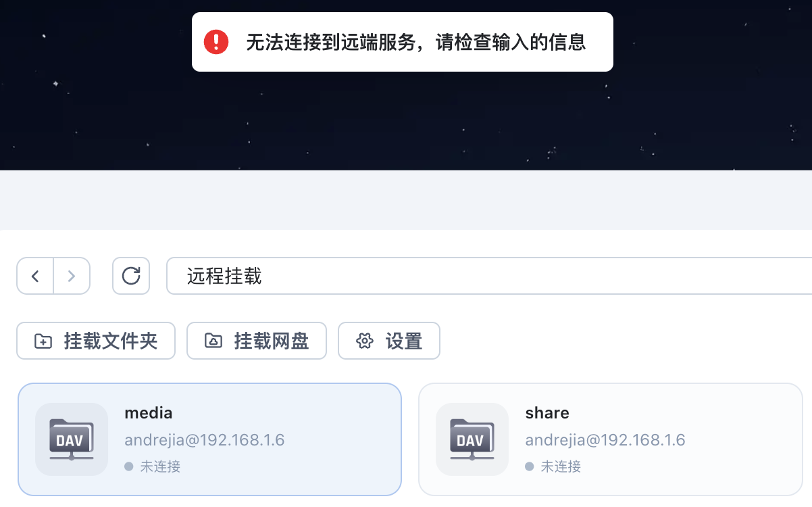Click the red error icon in notification
This screenshot has width=812, height=507.
pos(216,42)
